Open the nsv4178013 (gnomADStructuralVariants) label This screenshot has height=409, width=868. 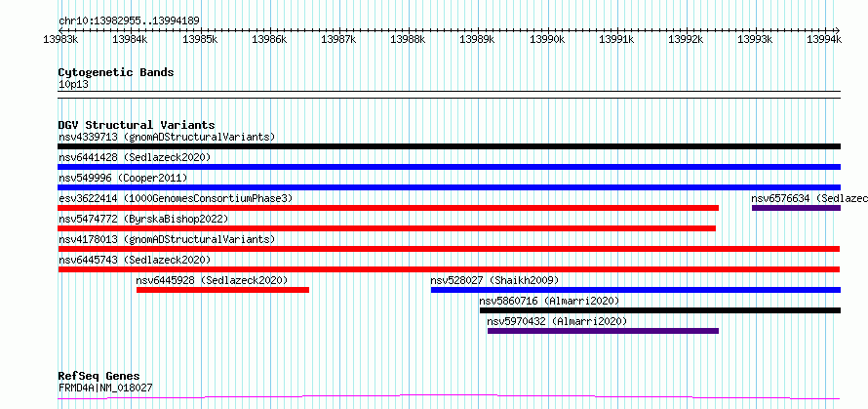167,239
